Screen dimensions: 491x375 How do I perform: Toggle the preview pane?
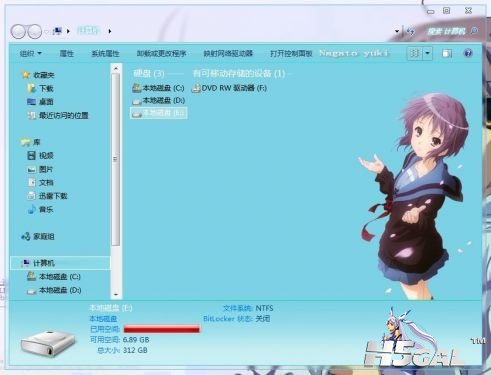[447, 53]
